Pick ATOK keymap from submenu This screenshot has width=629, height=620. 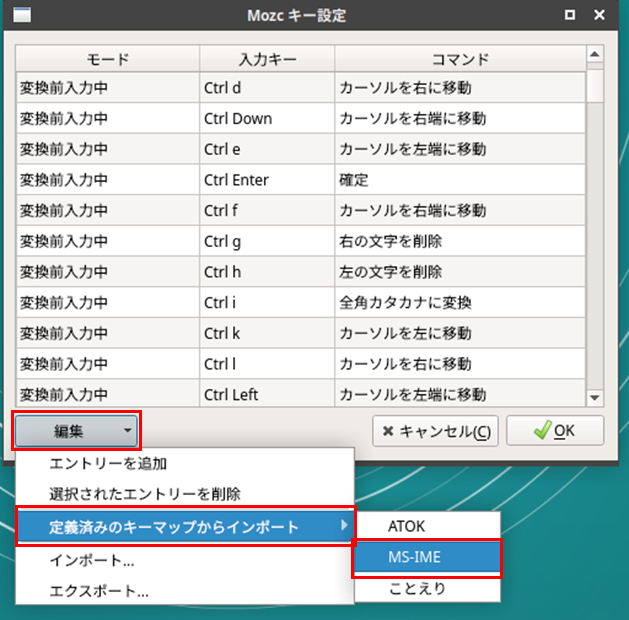click(x=427, y=526)
